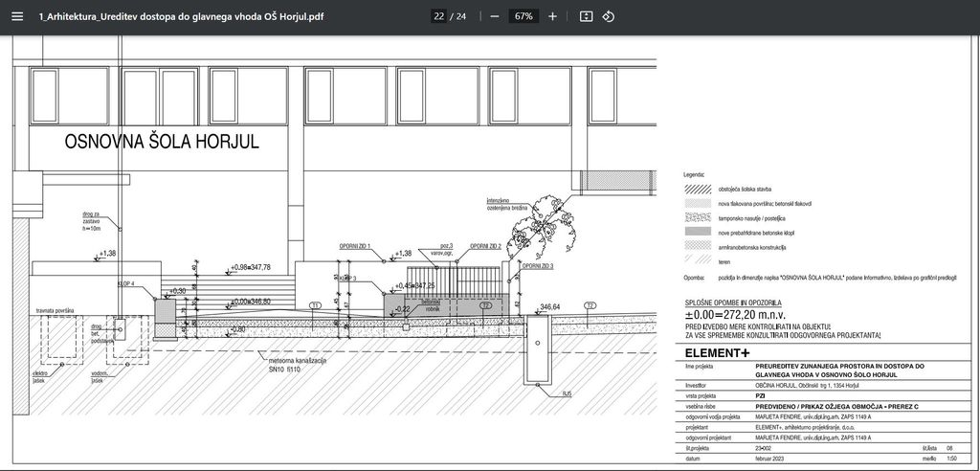Click the page number field showing 22

click(438, 16)
